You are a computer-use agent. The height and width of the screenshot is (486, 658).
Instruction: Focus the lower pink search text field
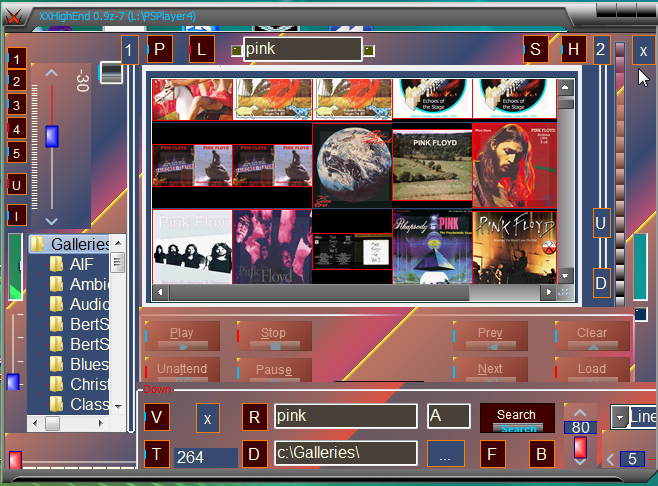click(x=346, y=416)
